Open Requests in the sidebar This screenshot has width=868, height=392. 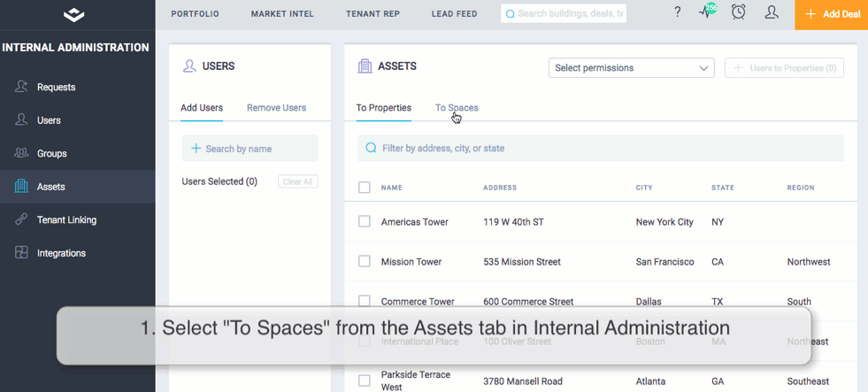click(56, 87)
